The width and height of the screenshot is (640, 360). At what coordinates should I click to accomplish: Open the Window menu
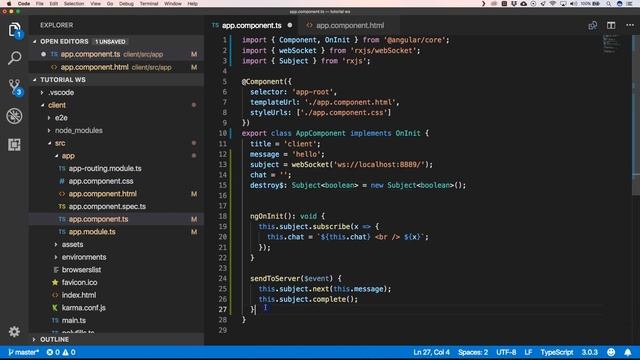(x=173, y=3)
